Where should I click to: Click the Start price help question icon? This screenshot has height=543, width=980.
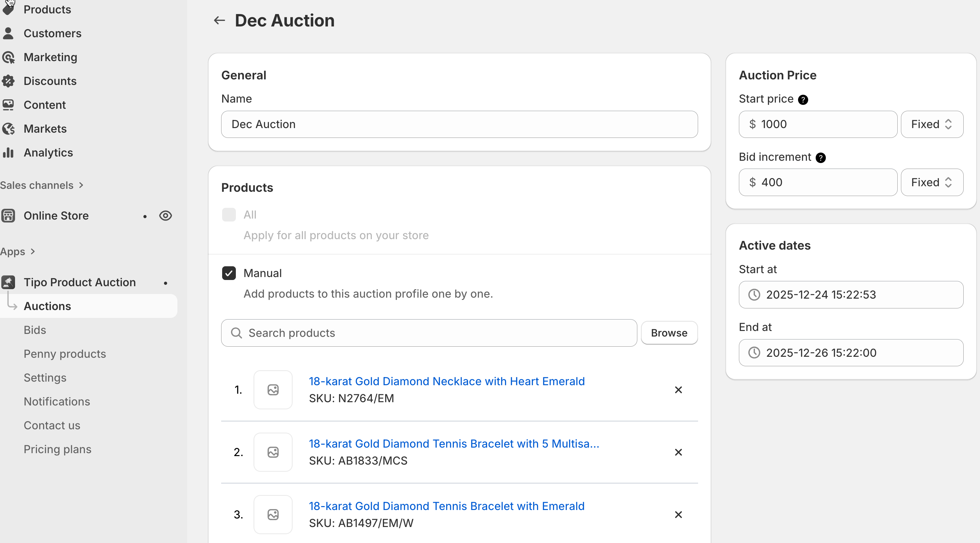click(803, 100)
